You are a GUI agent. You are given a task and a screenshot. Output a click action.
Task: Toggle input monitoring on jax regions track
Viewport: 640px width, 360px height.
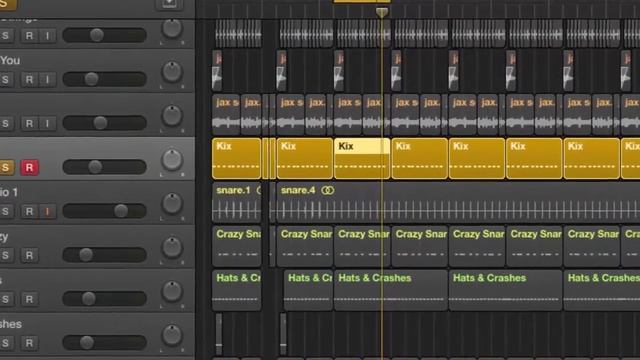[x=47, y=124]
